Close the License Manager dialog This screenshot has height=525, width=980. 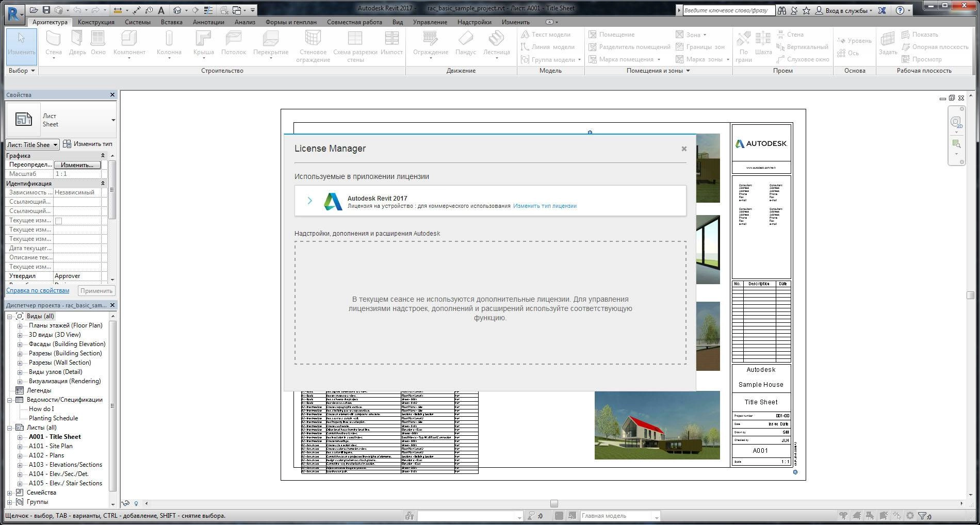(x=684, y=149)
